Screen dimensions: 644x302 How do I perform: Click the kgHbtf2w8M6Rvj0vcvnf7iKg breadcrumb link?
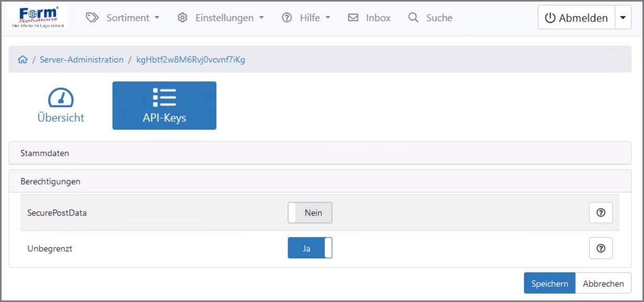pyautogui.click(x=191, y=60)
